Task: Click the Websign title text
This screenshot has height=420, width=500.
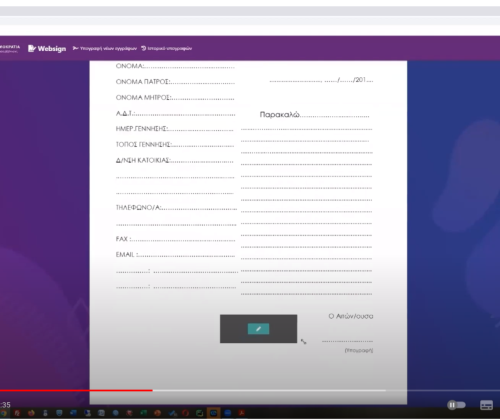Action: click(52, 49)
